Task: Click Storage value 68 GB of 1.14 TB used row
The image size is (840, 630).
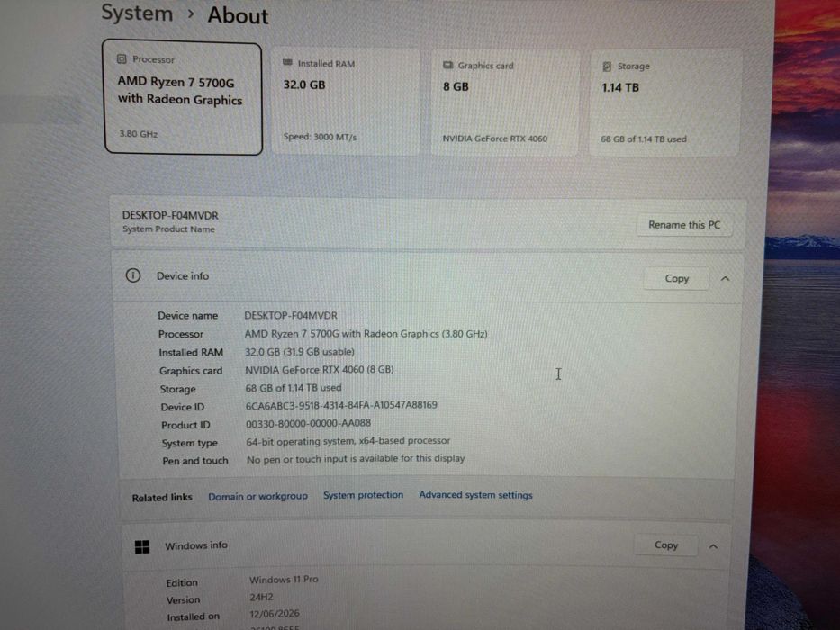Action: point(293,388)
